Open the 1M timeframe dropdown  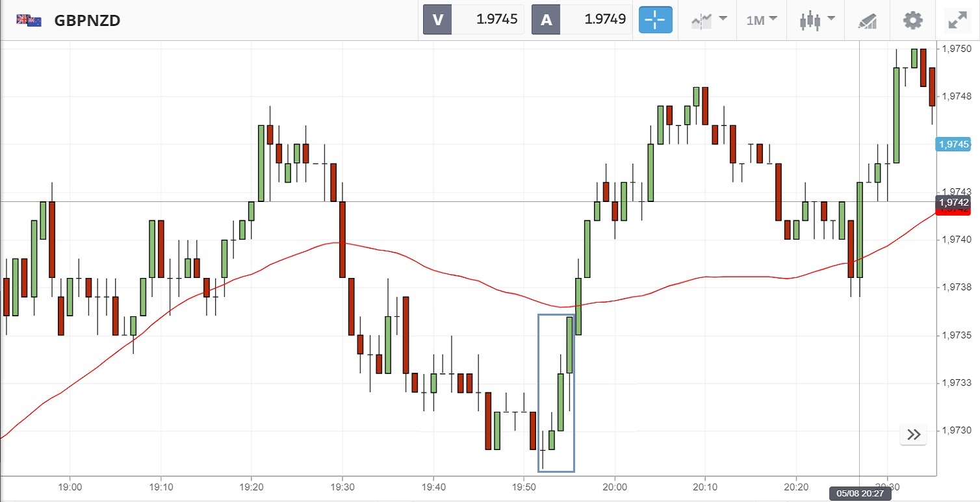[x=762, y=20]
